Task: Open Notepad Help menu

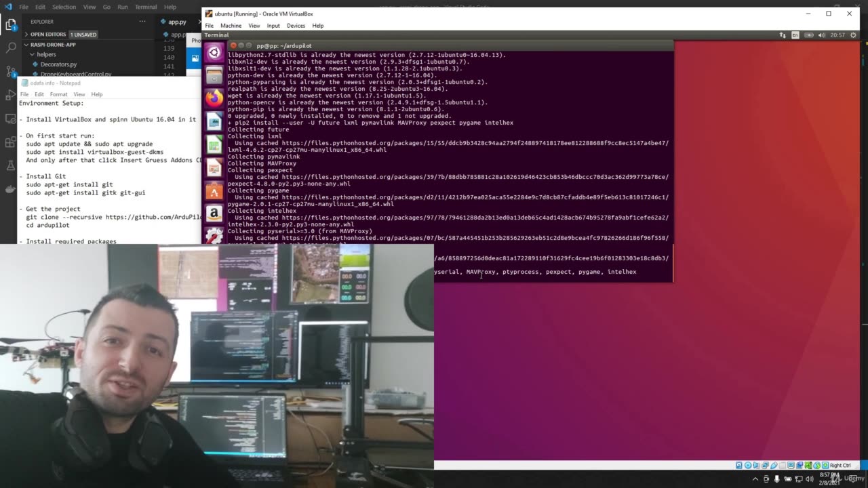Action: [x=97, y=94]
